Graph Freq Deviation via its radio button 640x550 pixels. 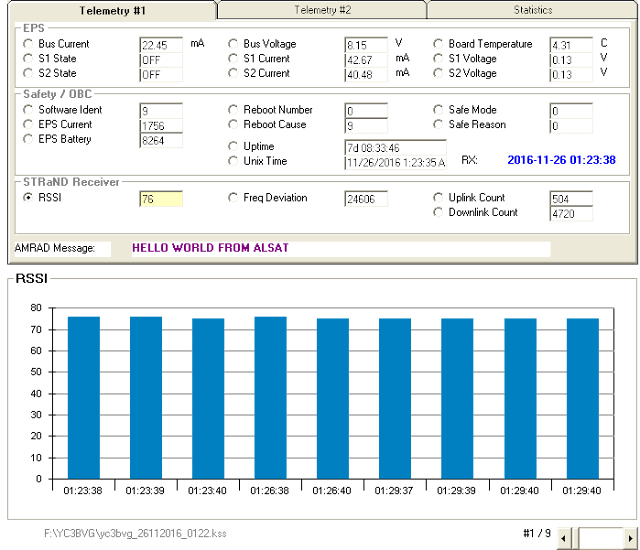[233, 197]
